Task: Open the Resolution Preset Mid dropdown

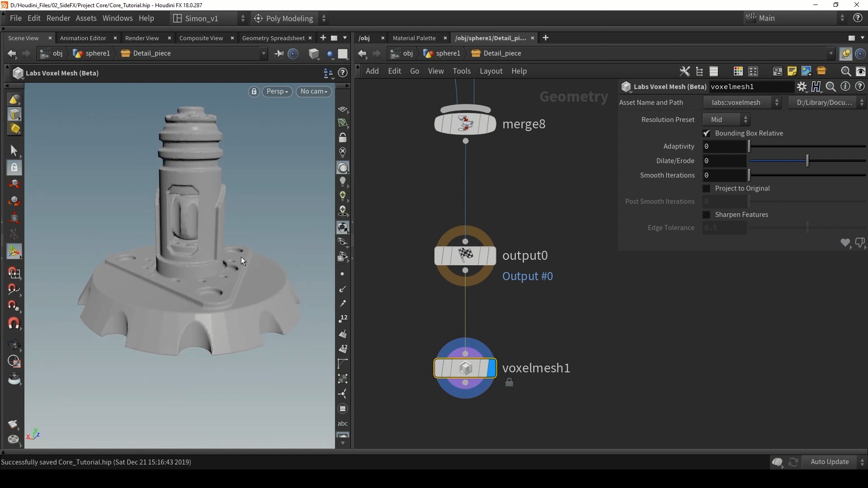Action: (x=726, y=120)
